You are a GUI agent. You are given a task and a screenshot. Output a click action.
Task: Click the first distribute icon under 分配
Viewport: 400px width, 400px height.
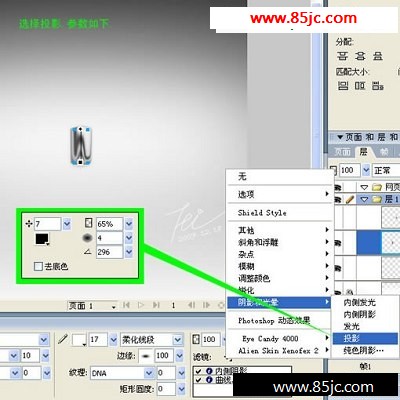pyautogui.click(x=342, y=56)
